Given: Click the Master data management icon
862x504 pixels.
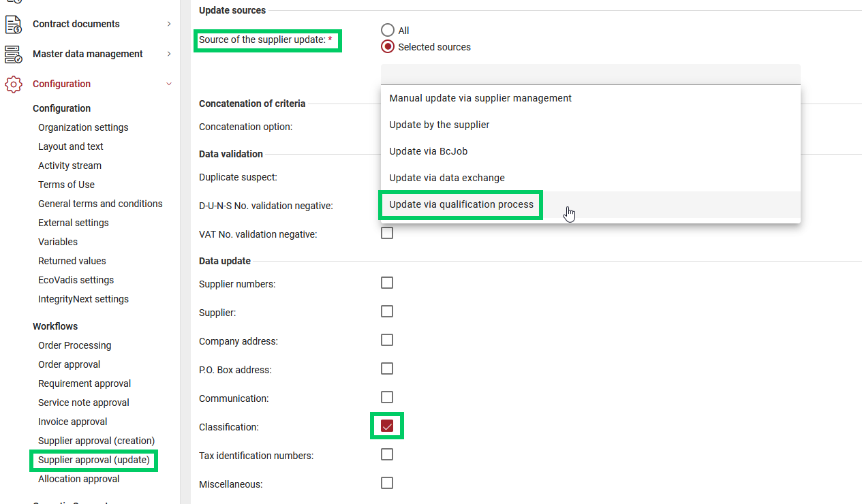Looking at the screenshot, I should pyautogui.click(x=13, y=54).
